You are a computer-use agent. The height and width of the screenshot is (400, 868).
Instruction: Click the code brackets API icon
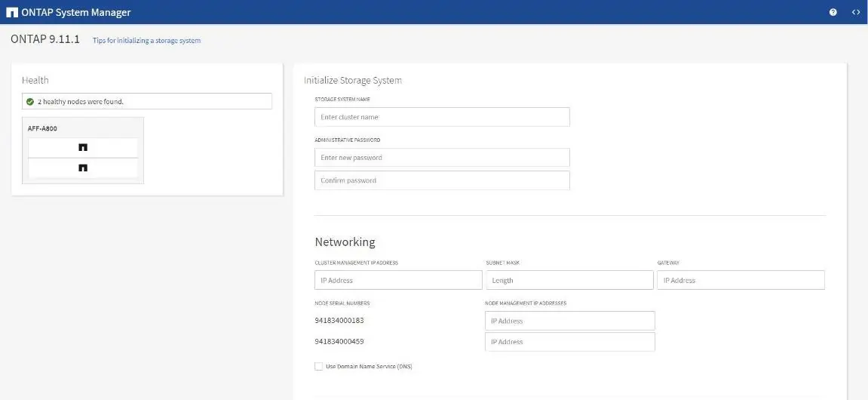856,12
